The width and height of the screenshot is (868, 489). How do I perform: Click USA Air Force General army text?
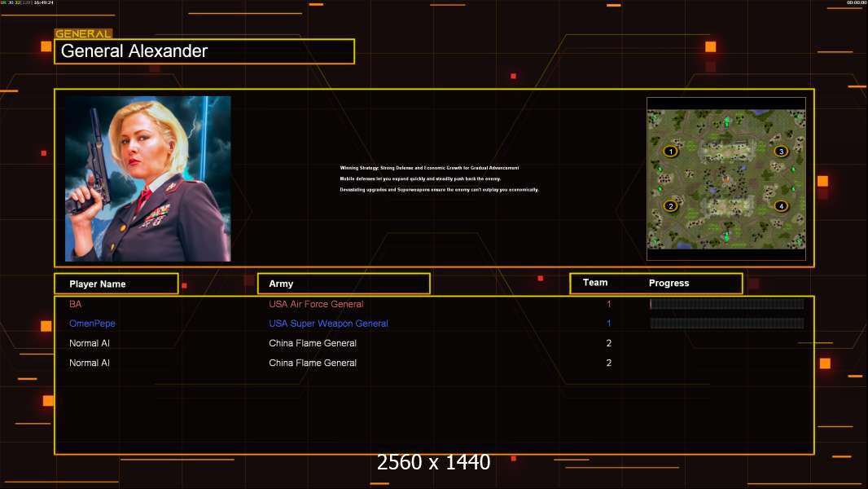coord(316,304)
